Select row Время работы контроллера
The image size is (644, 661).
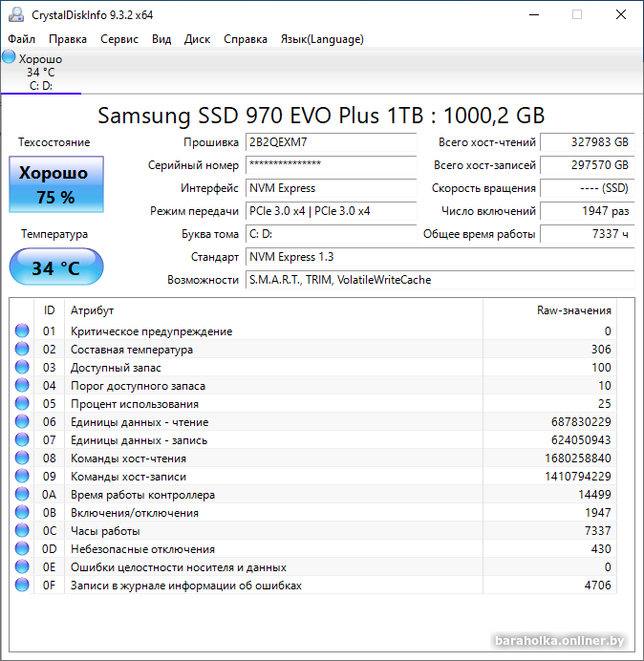[313, 494]
